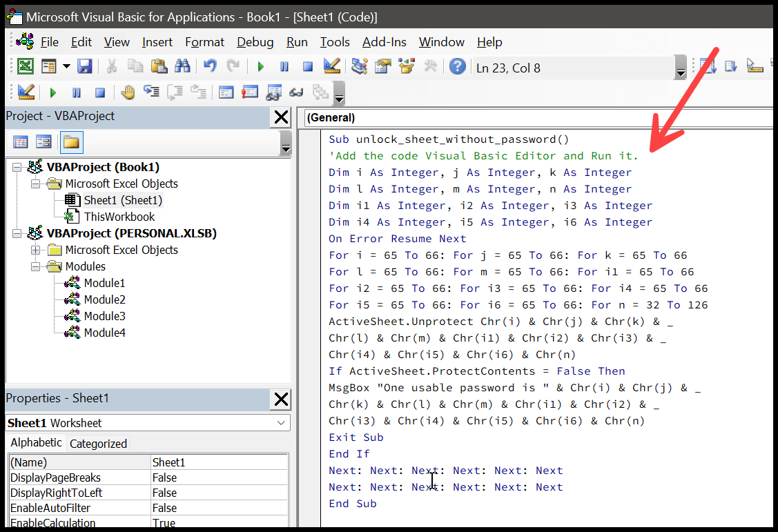Open the File menu
Screen dimensions: 778x532
[50, 42]
